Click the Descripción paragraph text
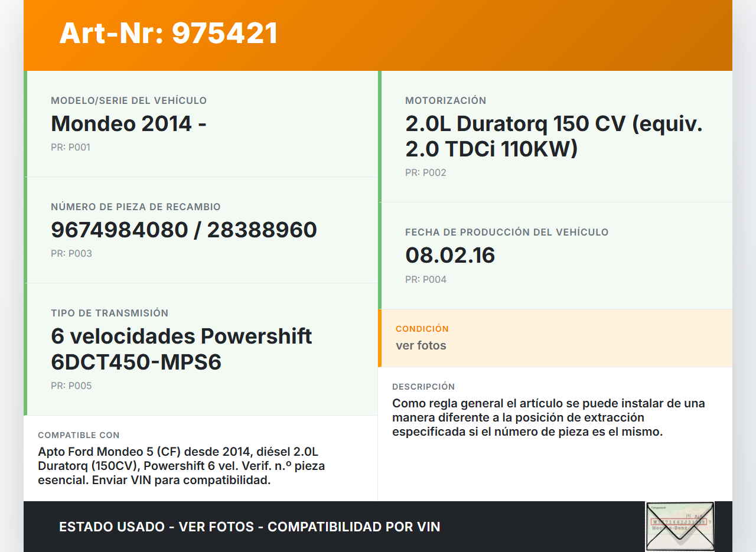The height and width of the screenshot is (552, 756). [x=548, y=417]
